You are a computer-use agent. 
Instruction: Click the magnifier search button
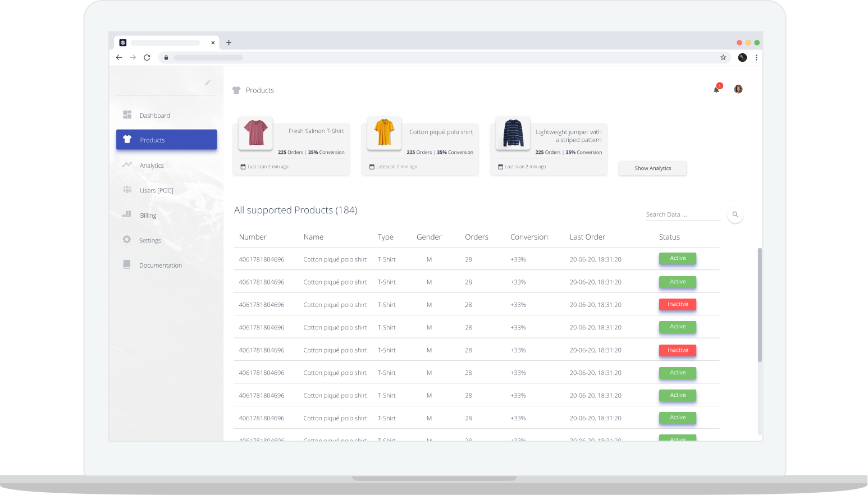click(x=735, y=215)
